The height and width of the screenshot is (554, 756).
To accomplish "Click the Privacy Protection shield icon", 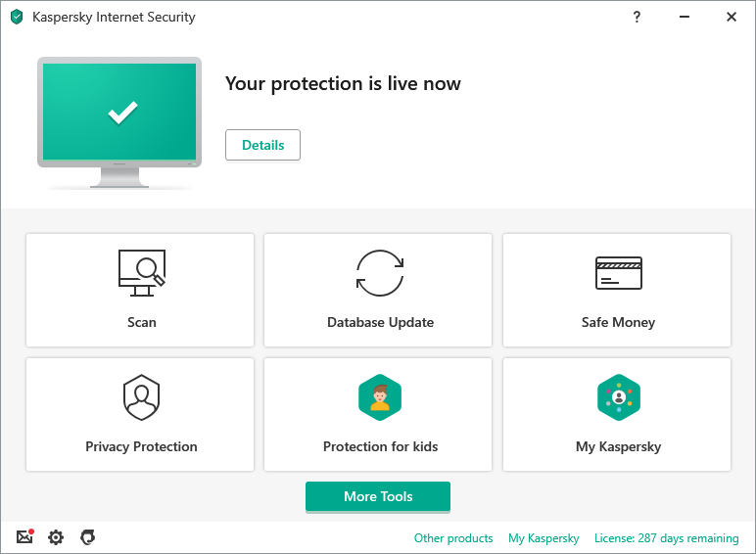I will (x=141, y=396).
